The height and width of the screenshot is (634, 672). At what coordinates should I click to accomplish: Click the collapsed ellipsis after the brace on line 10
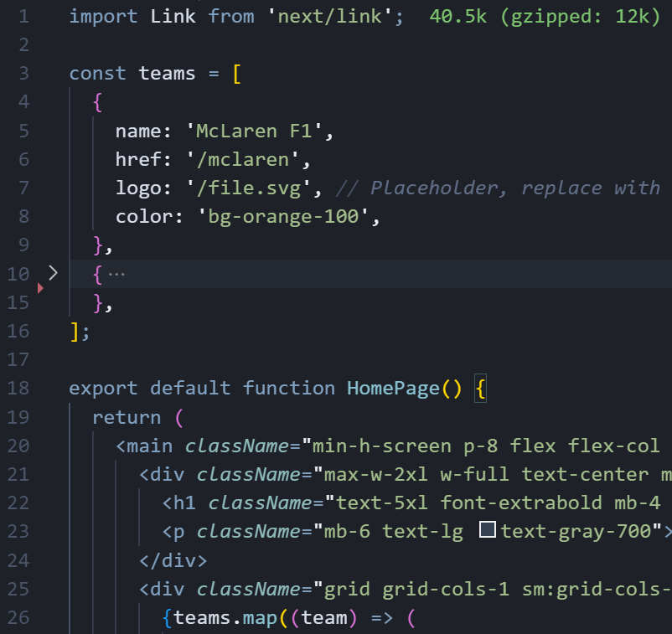116,274
